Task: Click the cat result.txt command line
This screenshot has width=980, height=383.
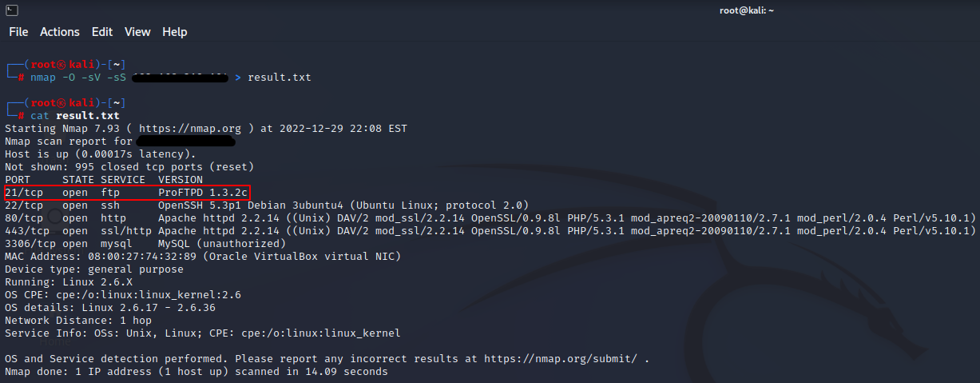Action: tap(75, 116)
